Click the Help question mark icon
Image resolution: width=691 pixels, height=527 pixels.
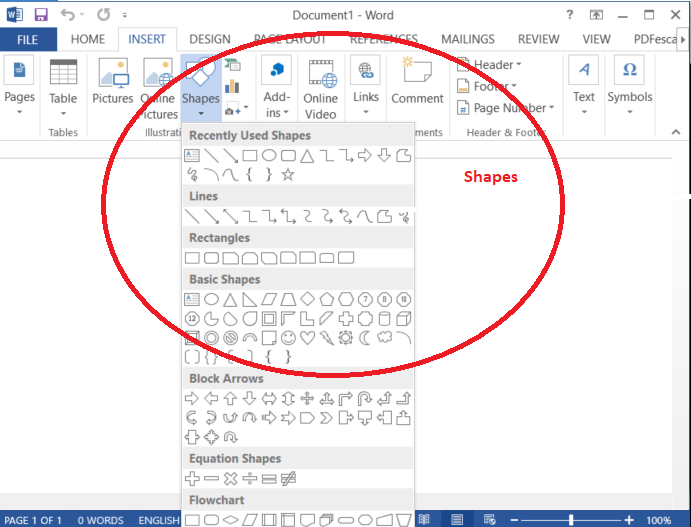(569, 15)
